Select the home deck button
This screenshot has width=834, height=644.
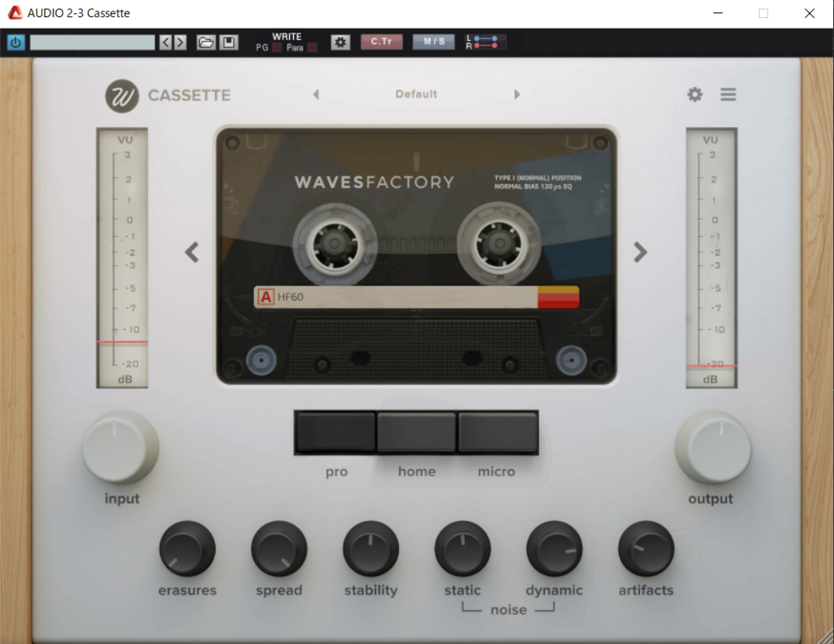pyautogui.click(x=416, y=432)
